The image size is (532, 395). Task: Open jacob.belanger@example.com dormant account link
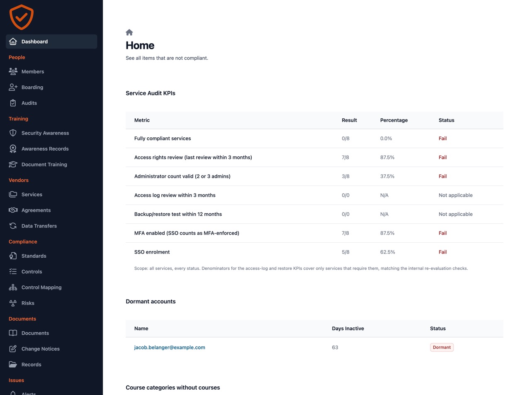tap(170, 347)
